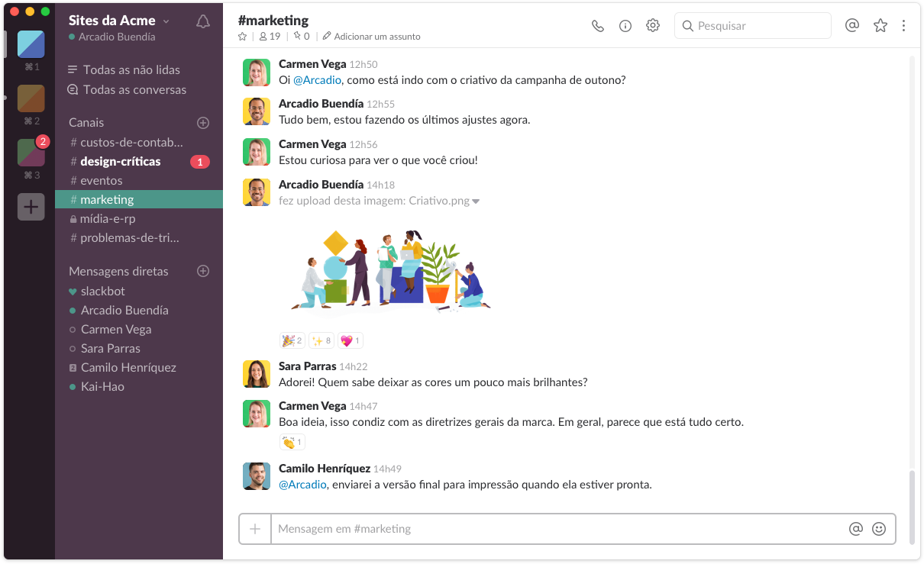924x564 pixels.
Task: Open channel details info icon
Action: 625,26
